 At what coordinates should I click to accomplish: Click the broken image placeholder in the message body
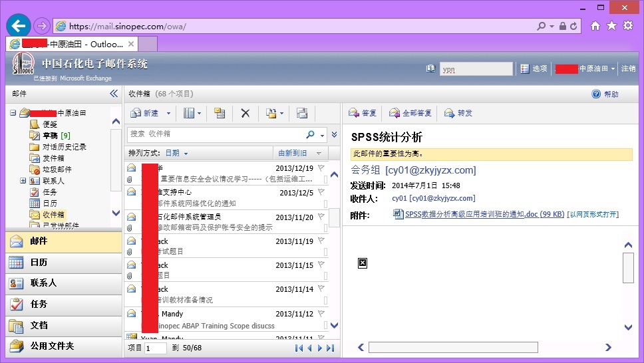click(362, 263)
